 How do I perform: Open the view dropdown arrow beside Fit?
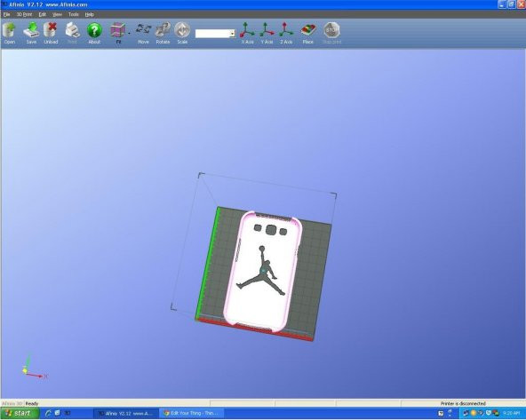pos(129,34)
